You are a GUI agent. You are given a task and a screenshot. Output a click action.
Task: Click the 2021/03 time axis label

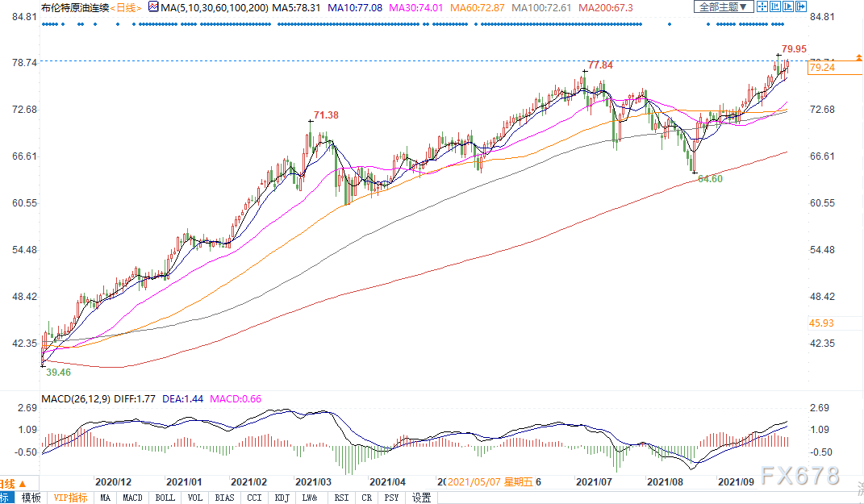[x=314, y=482]
